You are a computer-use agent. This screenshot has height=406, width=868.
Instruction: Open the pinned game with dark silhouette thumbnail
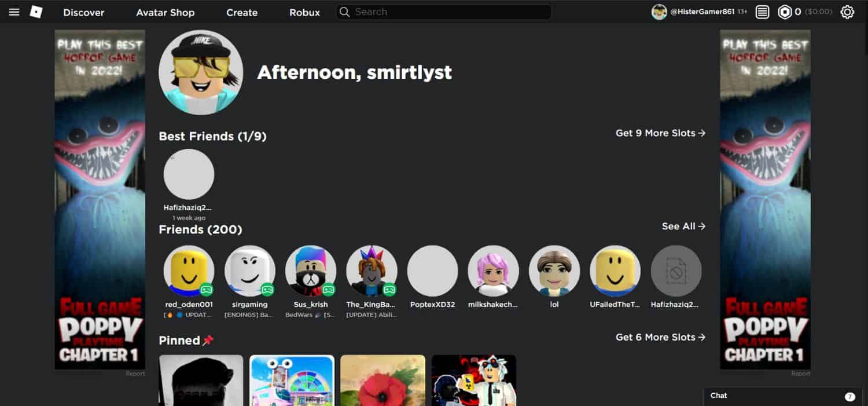(x=201, y=381)
